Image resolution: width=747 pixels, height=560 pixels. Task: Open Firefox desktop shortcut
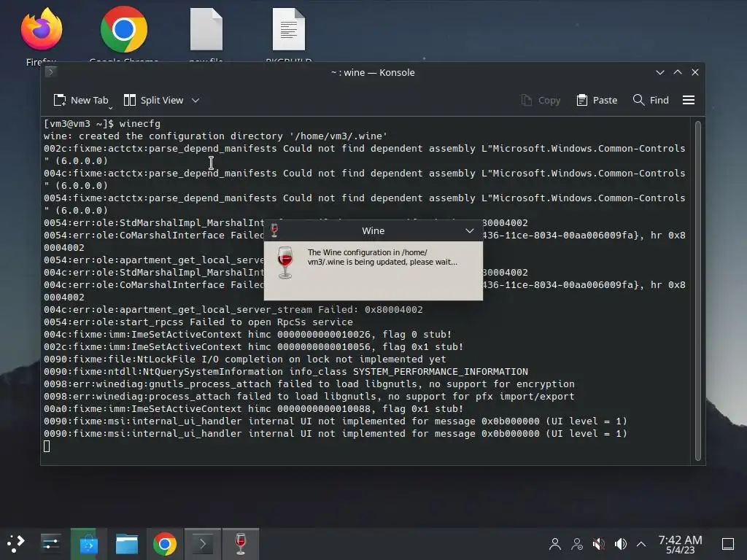point(42,29)
